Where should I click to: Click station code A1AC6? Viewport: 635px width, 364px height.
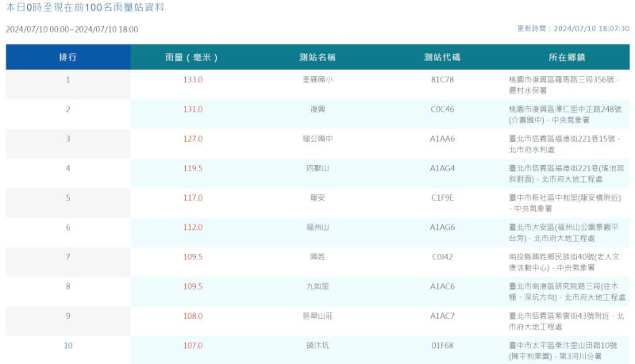tap(442, 286)
